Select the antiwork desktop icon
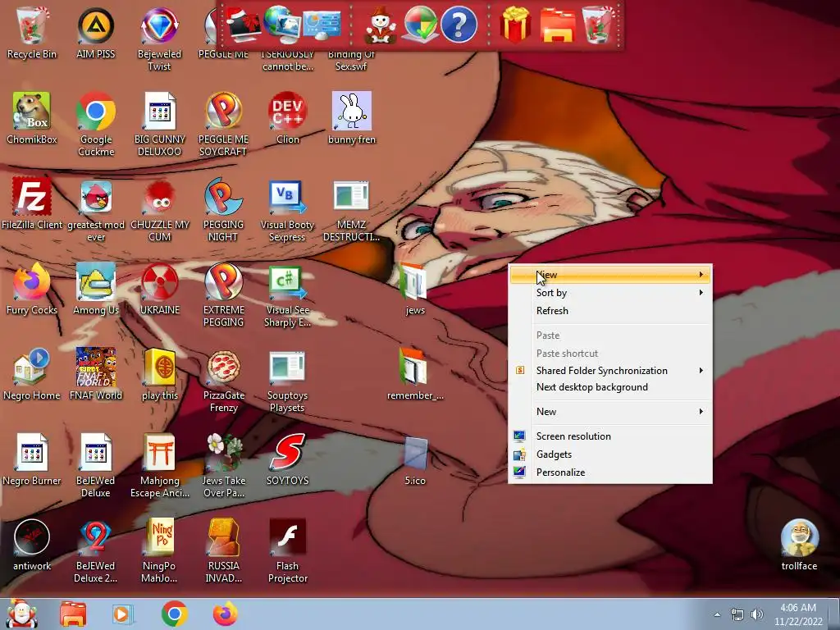The width and height of the screenshot is (840, 630). point(32,546)
